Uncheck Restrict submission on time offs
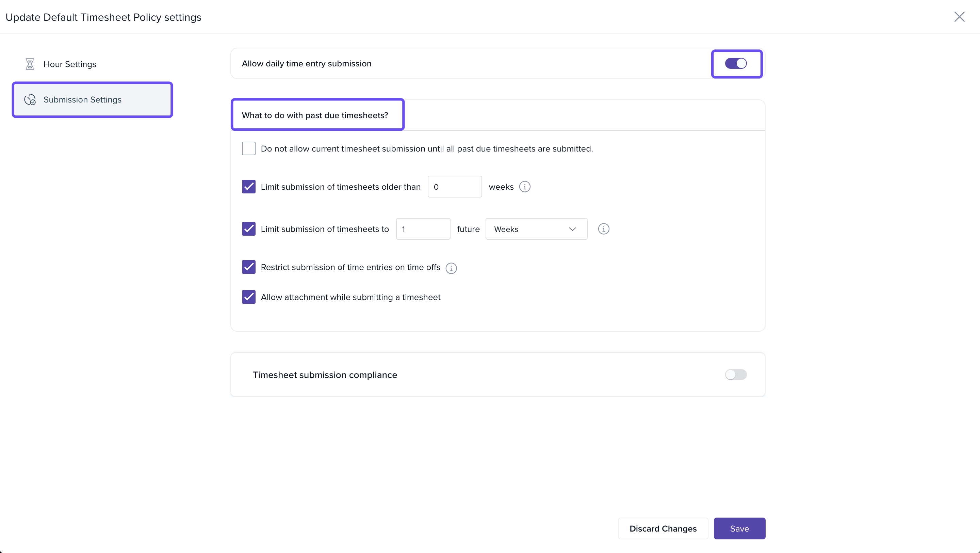This screenshot has height=553, width=980. pos(248,267)
